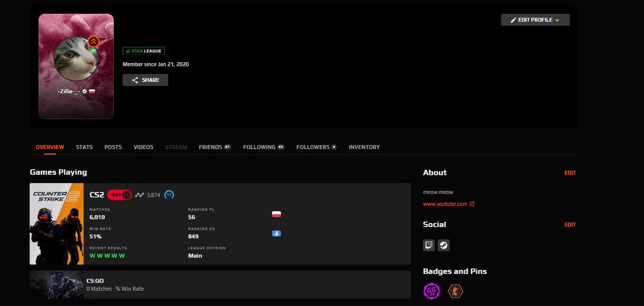Click the recent results 'W W W W W'

click(x=107, y=256)
